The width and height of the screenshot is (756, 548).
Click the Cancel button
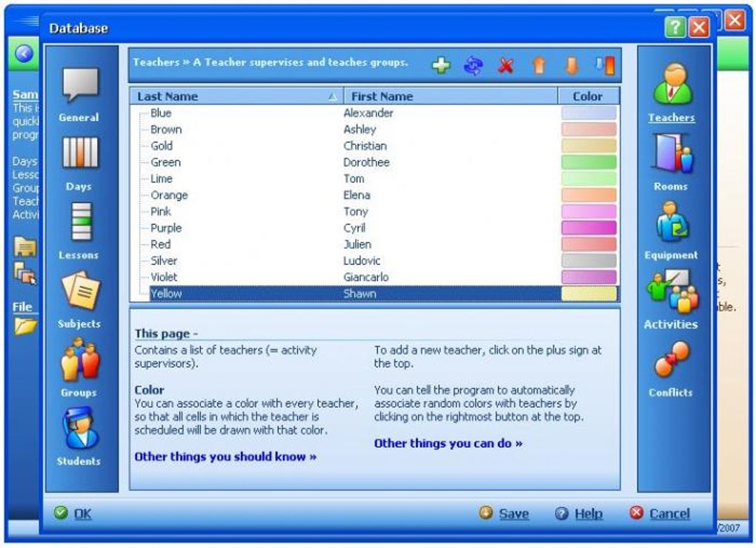tap(660, 513)
